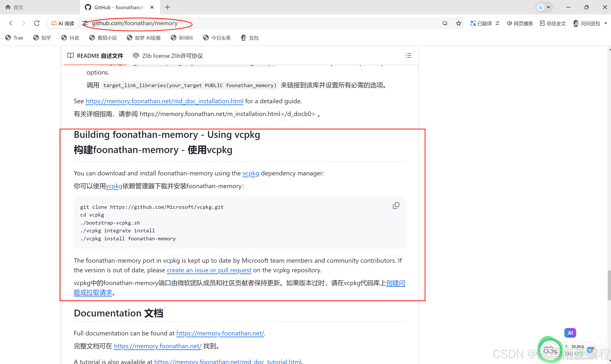Open the profile dropdown in title bar
611x364 pixels.
click(x=544, y=7)
